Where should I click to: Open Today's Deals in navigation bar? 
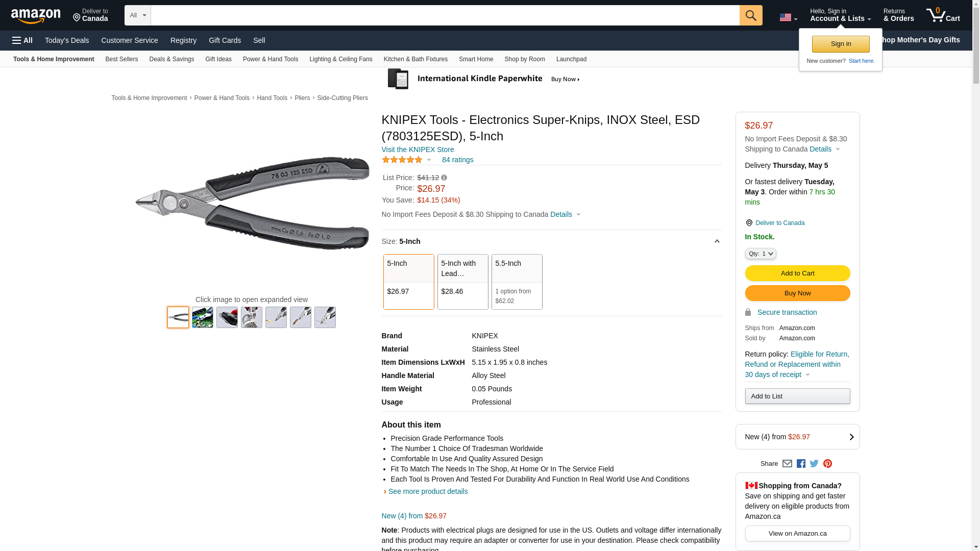[x=67, y=40]
